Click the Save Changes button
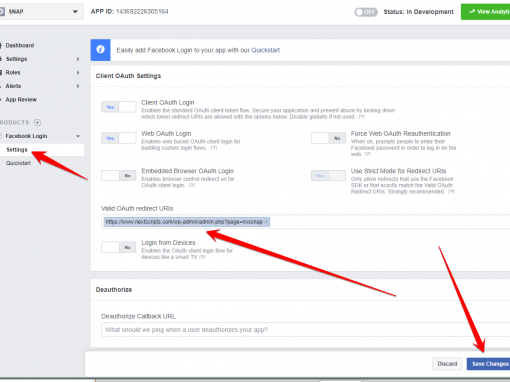Image resolution: width=510 pixels, height=382 pixels. coord(489,364)
